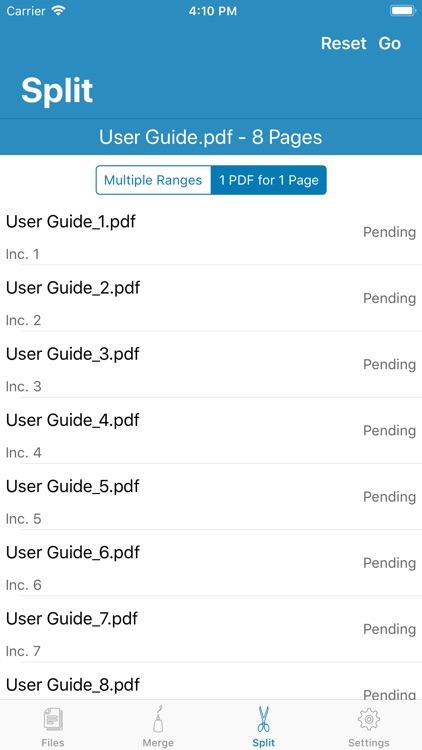This screenshot has height=750, width=422.
Task: Select User Guide_7.pdf entry
Action: click(211, 629)
